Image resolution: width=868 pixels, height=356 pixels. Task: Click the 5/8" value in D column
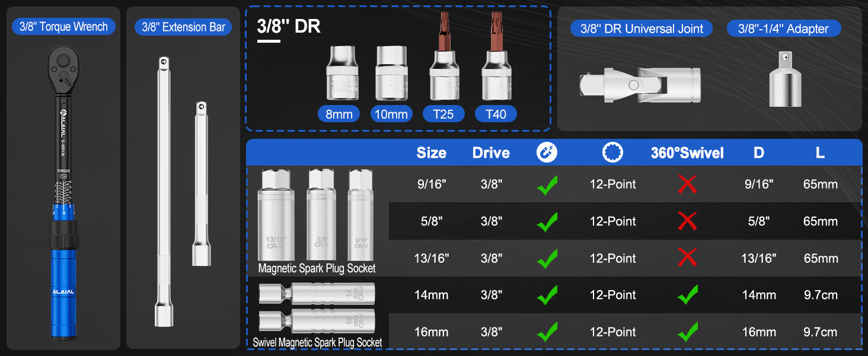(759, 221)
